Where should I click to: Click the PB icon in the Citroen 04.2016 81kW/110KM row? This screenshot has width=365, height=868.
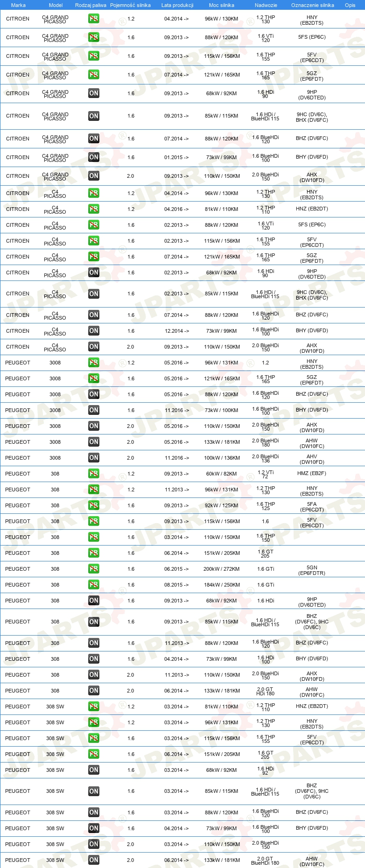(94, 209)
